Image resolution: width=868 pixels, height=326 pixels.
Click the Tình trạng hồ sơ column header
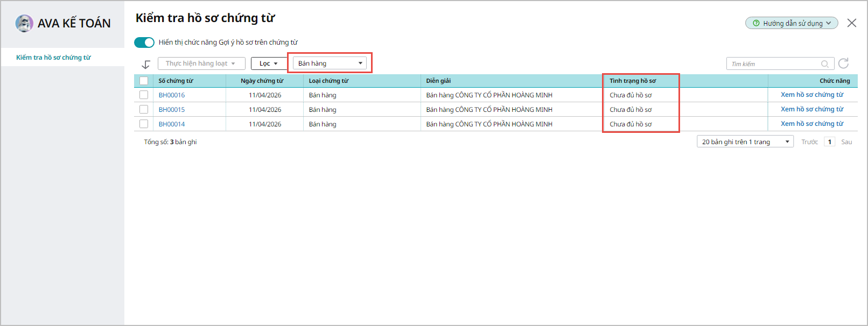pos(633,81)
